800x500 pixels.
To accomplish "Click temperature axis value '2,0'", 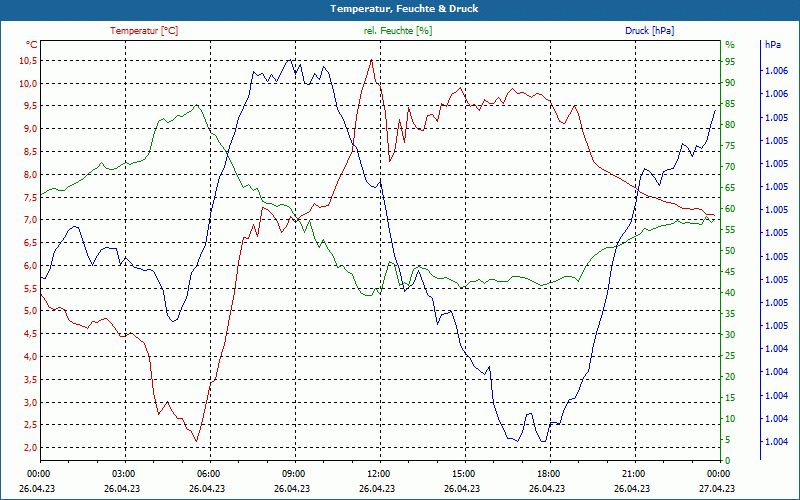I will pyautogui.click(x=30, y=447).
